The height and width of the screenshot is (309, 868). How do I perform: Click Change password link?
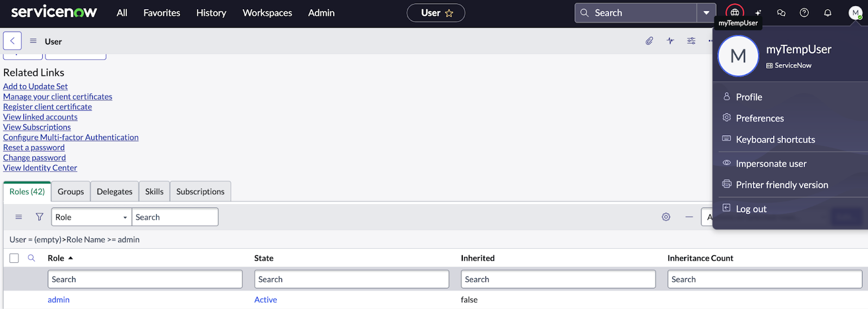(34, 157)
